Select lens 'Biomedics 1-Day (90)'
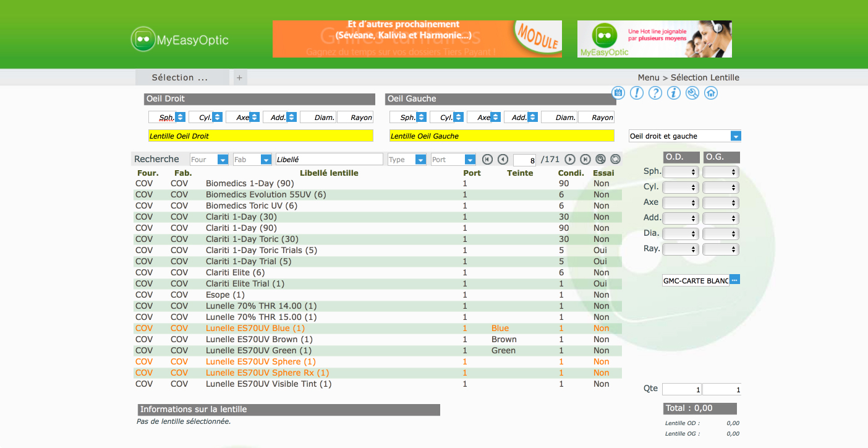This screenshot has height=448, width=868. (378, 183)
